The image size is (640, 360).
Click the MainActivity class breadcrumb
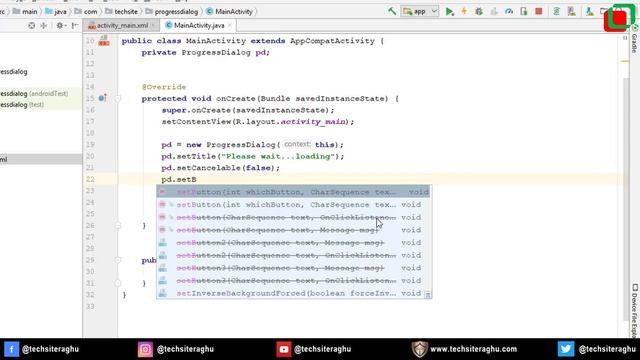[229, 11]
